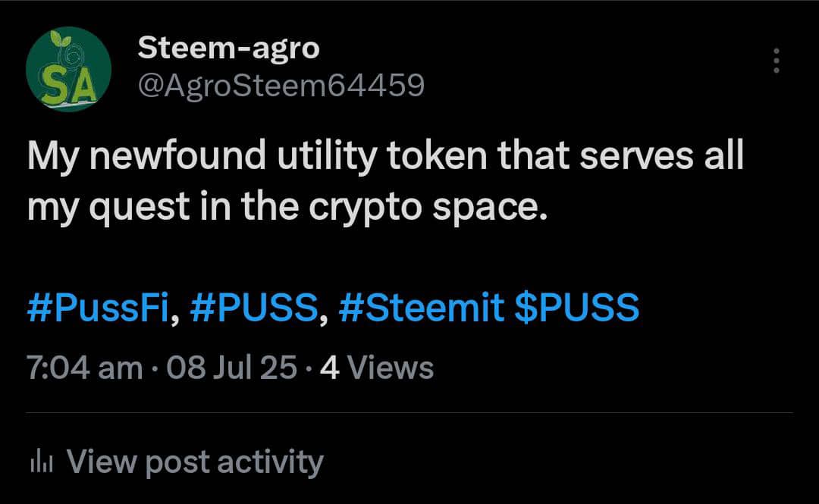This screenshot has width=819, height=504.
Task: Click the 7:04 am timestamp
Action: click(x=84, y=368)
